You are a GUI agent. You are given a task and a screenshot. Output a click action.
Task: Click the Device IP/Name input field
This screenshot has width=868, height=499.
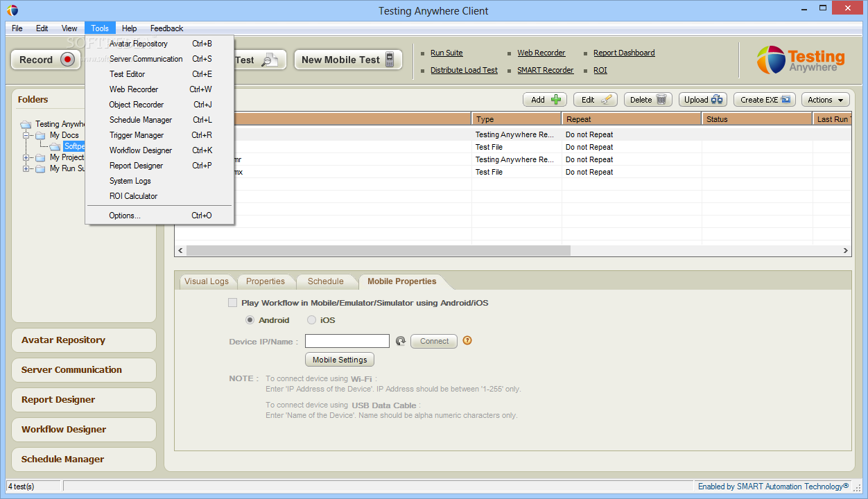[347, 341]
